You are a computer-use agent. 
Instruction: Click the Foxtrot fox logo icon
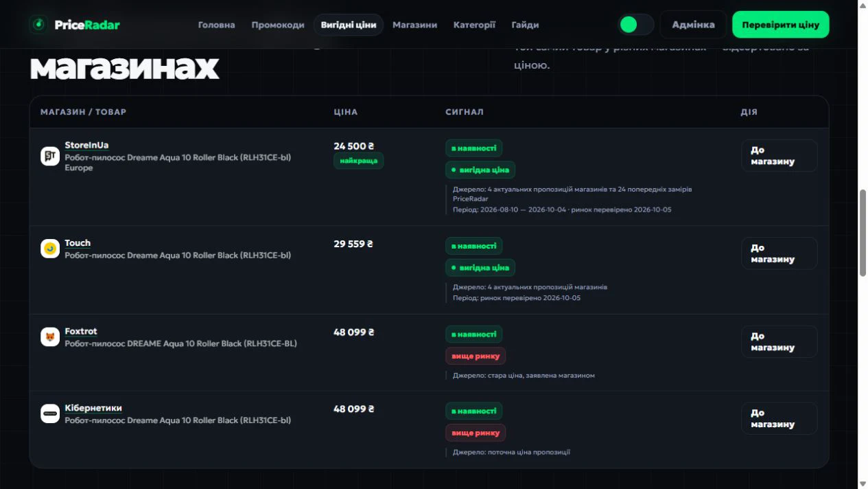click(x=50, y=337)
